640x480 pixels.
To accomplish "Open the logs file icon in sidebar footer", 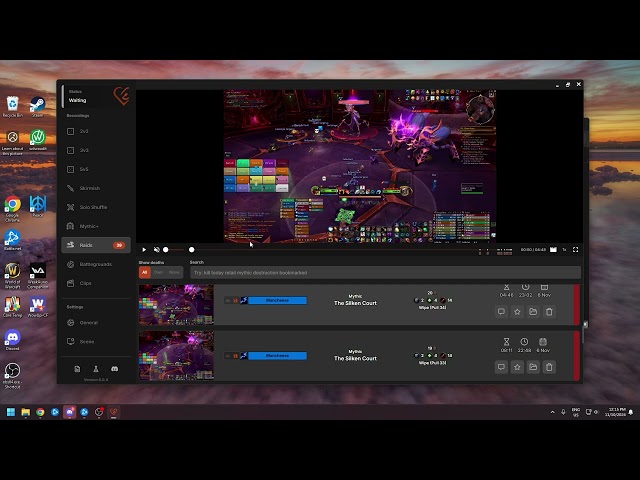I will click(x=77, y=369).
